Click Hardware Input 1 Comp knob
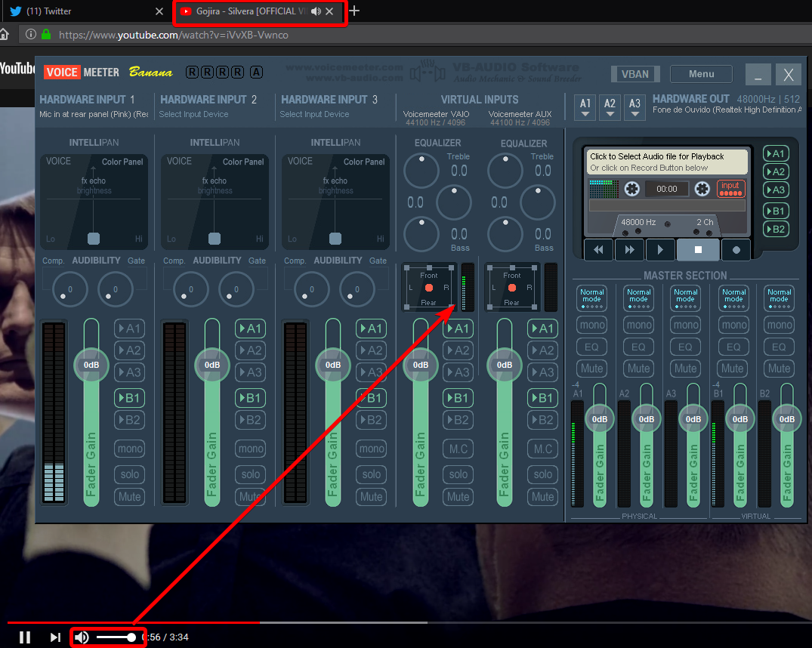 (x=70, y=289)
